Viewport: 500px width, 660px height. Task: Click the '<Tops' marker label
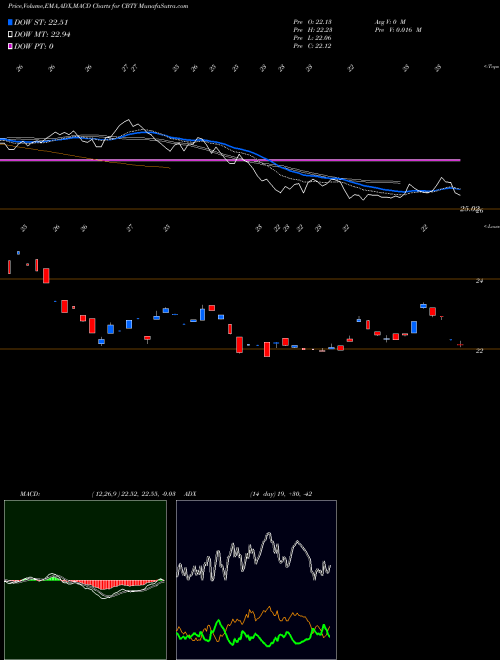click(491, 67)
